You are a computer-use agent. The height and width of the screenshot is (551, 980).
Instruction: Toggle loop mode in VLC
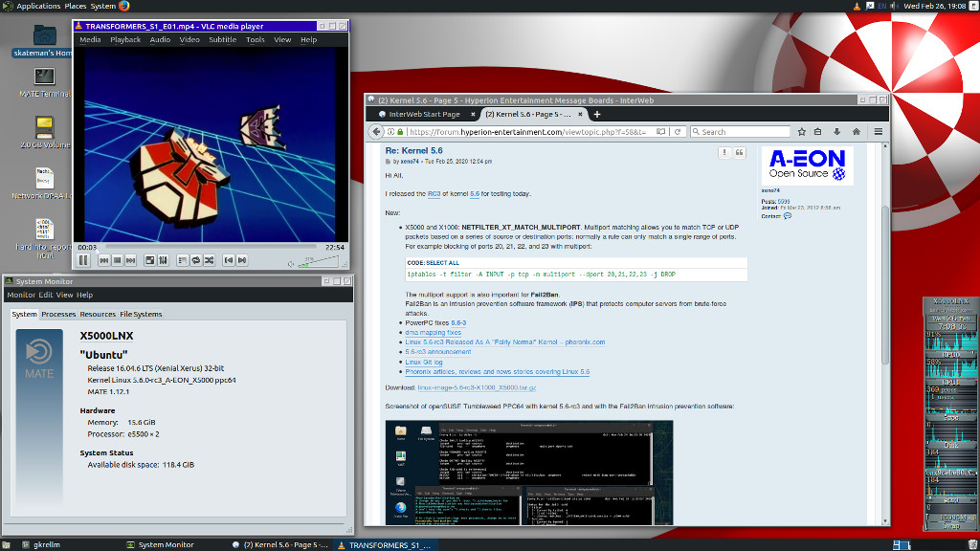coord(195,260)
